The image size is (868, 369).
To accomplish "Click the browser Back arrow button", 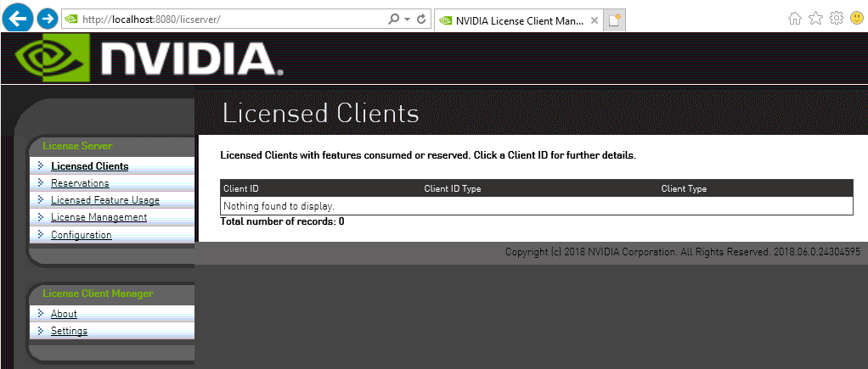I will (x=19, y=17).
